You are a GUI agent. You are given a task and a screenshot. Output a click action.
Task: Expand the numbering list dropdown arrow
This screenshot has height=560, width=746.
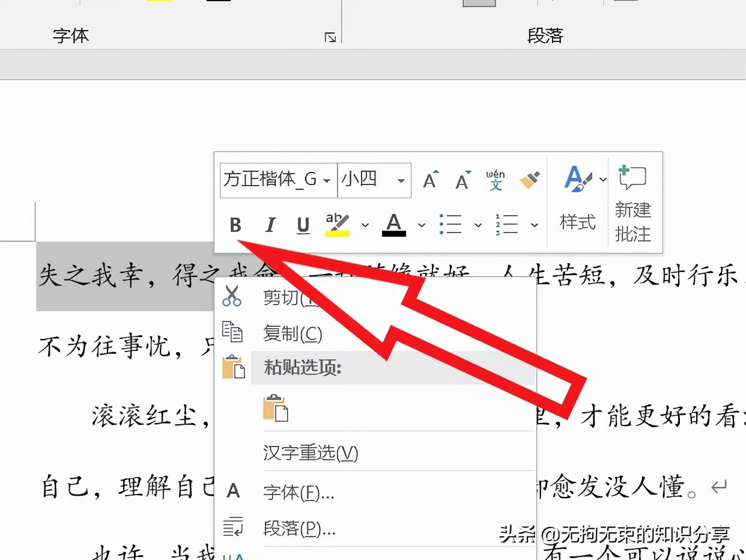pyautogui.click(x=535, y=225)
